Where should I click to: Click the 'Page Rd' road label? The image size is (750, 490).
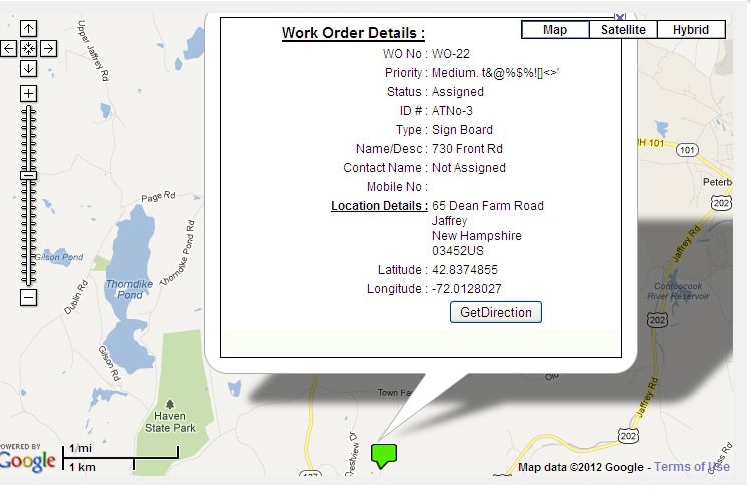point(158,196)
